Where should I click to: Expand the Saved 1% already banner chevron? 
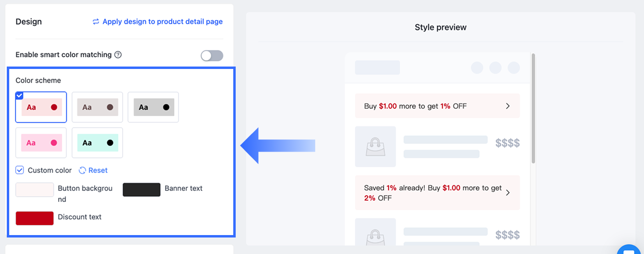508,193
